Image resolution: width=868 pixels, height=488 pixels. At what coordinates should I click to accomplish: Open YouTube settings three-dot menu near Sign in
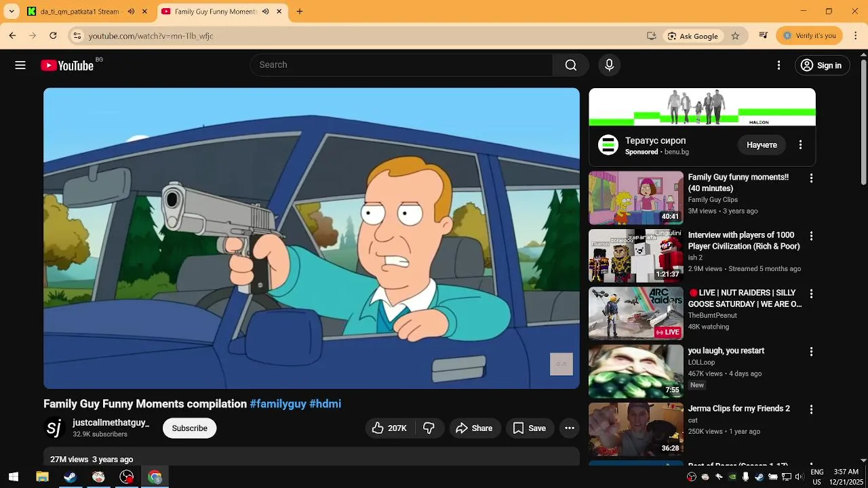pyautogui.click(x=778, y=65)
